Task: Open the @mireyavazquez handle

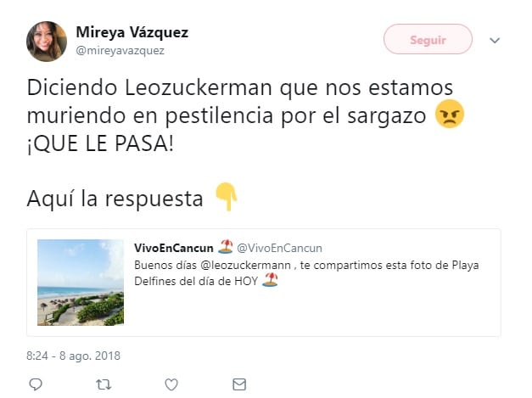Action: (x=120, y=51)
